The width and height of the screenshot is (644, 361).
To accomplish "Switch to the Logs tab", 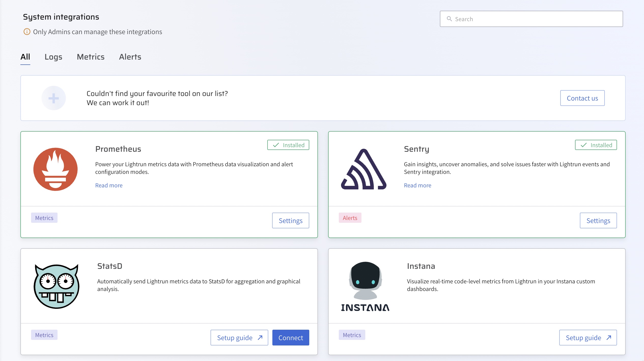I will coord(53,57).
